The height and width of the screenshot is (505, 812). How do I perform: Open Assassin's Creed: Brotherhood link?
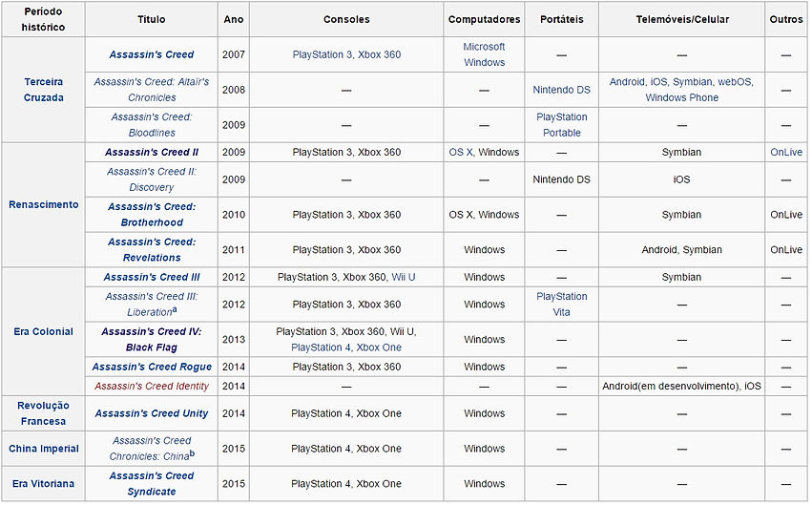tap(151, 215)
